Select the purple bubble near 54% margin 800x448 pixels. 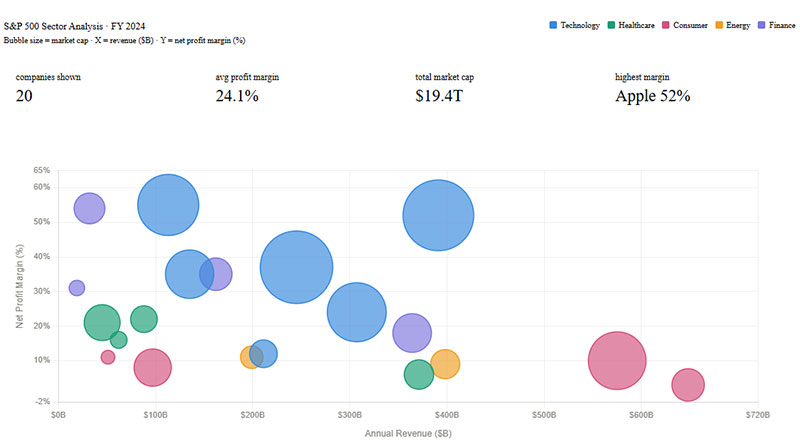89,208
